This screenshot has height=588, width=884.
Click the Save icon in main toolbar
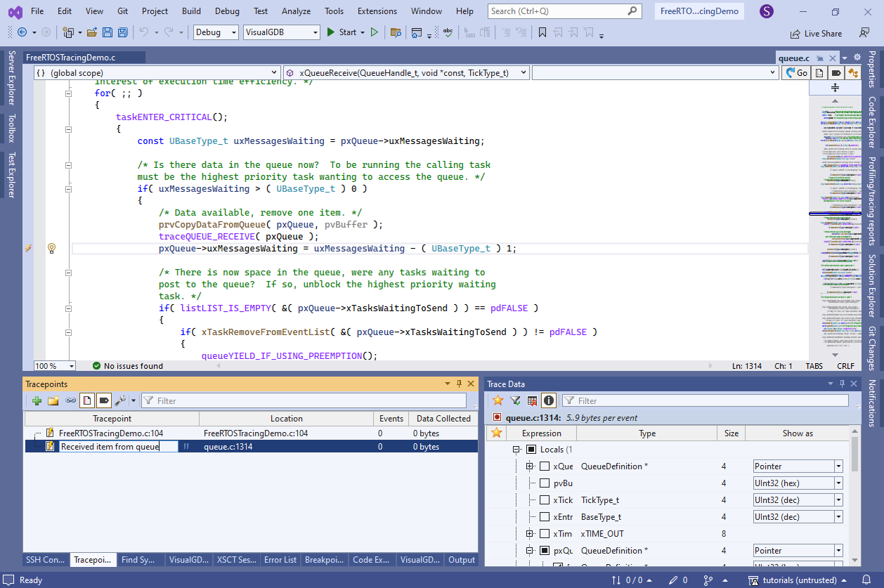[108, 32]
